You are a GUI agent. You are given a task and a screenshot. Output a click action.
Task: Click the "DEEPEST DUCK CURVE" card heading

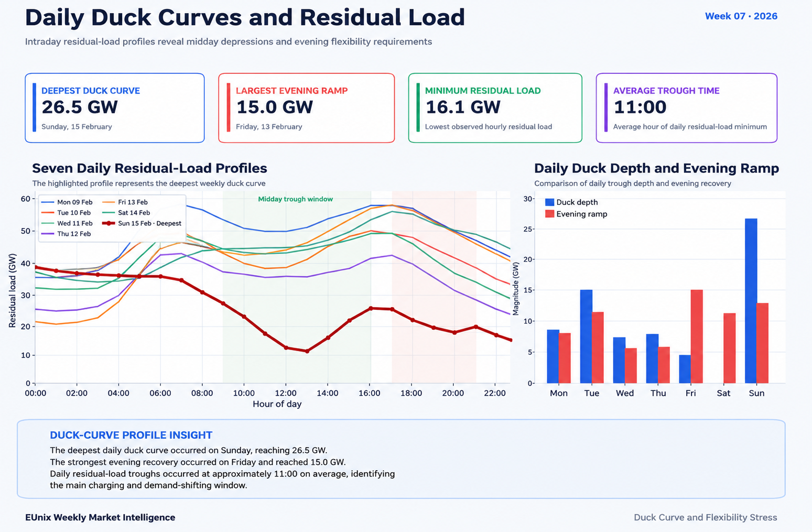point(91,91)
